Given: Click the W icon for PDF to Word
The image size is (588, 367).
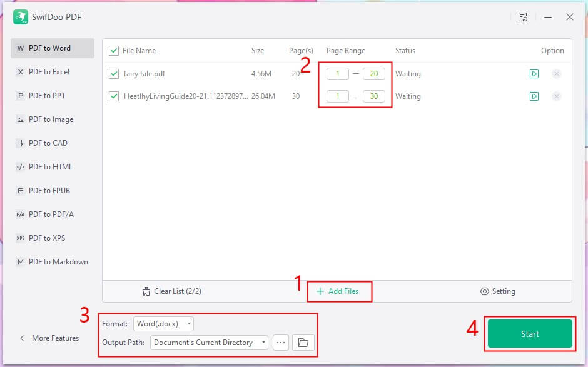Looking at the screenshot, I should tap(21, 48).
